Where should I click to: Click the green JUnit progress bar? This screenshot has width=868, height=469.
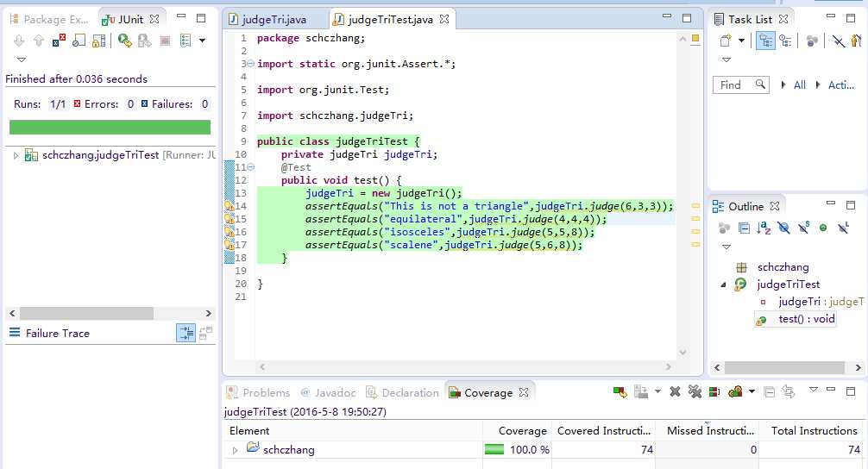(110, 128)
